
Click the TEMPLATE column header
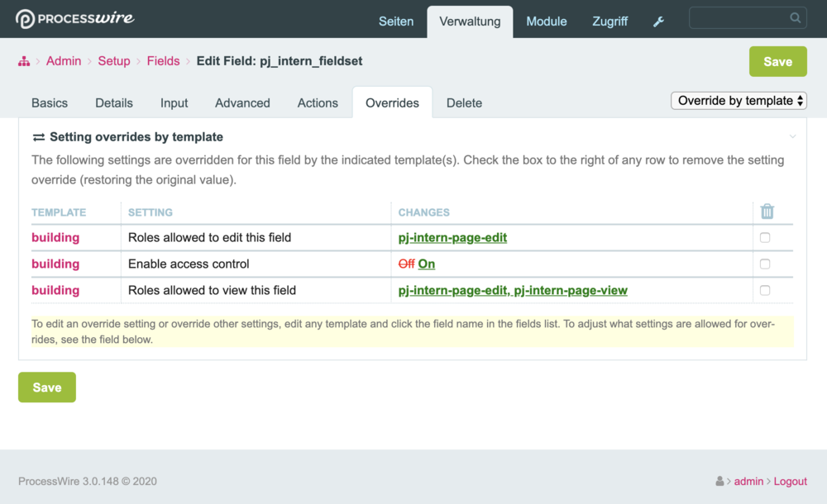coord(59,212)
